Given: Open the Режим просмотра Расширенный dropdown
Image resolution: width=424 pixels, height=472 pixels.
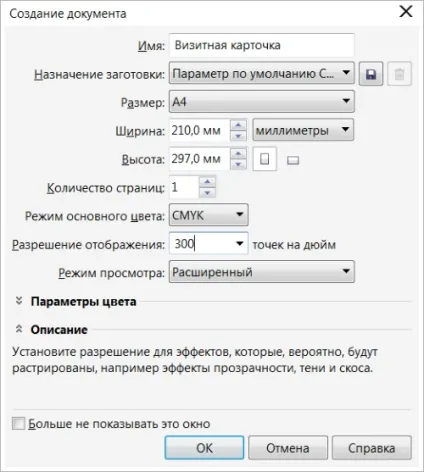Looking at the screenshot, I should (x=262, y=272).
